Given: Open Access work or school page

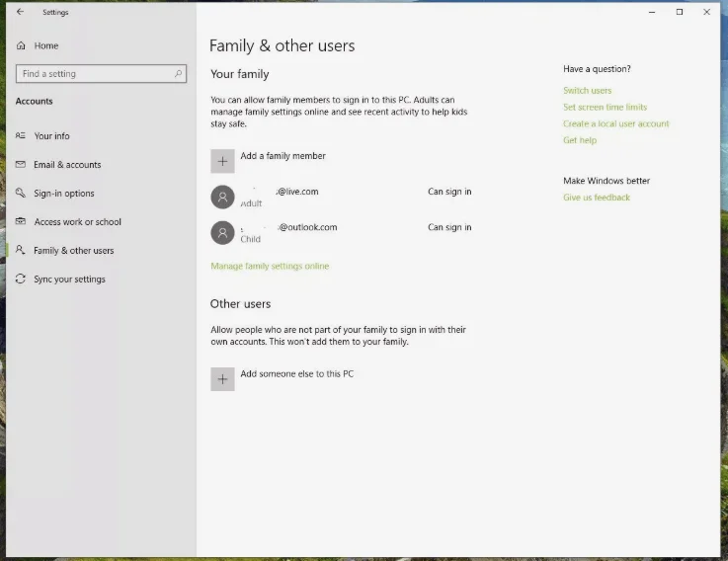Looking at the screenshot, I should pos(77,222).
